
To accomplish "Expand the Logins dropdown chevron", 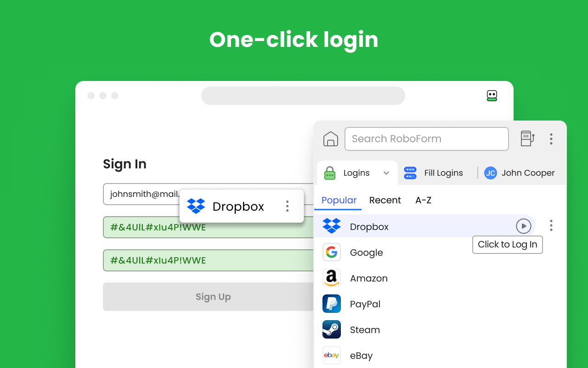I will [386, 173].
